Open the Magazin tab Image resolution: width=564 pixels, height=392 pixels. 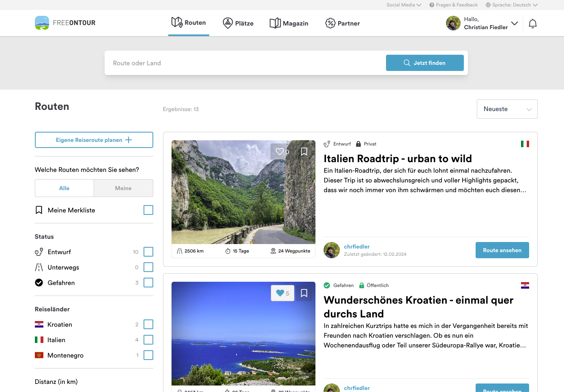[289, 23]
